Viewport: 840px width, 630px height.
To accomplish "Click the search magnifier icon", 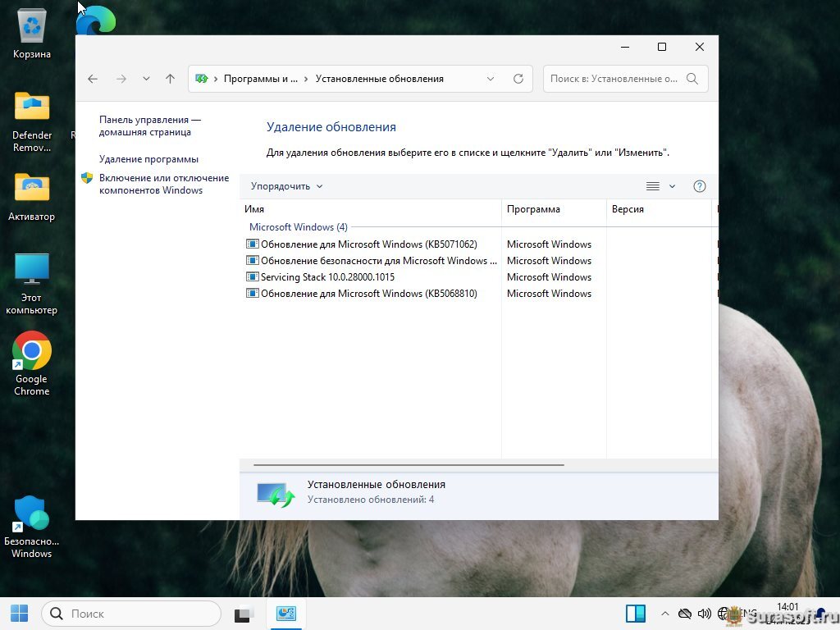I will point(692,79).
